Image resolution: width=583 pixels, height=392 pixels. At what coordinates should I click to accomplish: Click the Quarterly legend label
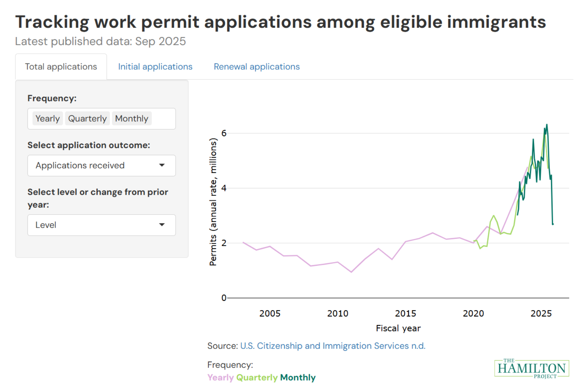click(256, 377)
